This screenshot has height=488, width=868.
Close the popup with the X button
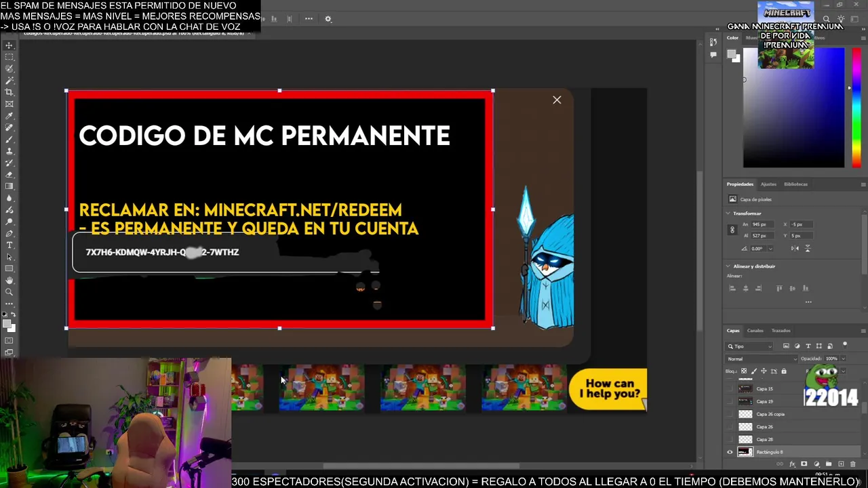[x=557, y=100]
